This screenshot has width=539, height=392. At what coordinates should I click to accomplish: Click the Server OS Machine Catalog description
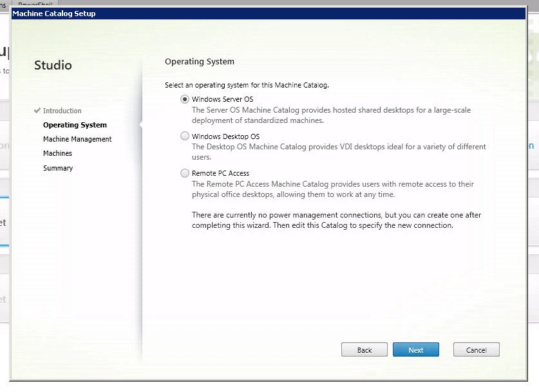[x=332, y=115]
